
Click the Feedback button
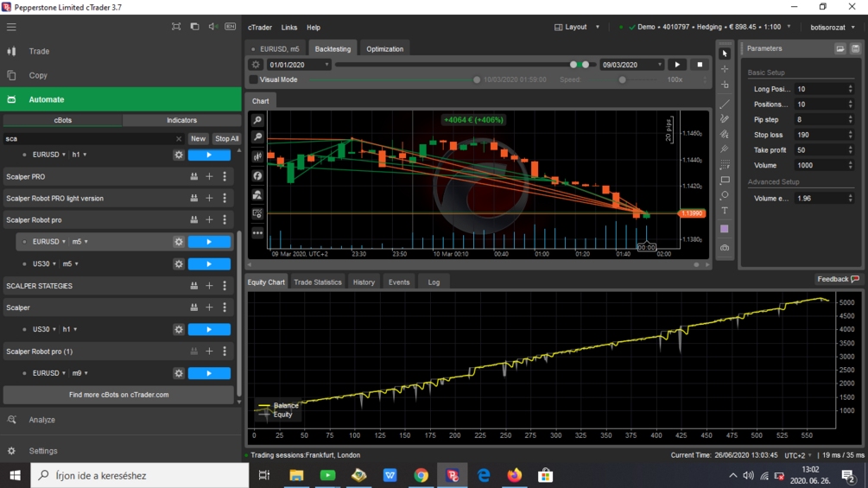coord(838,279)
